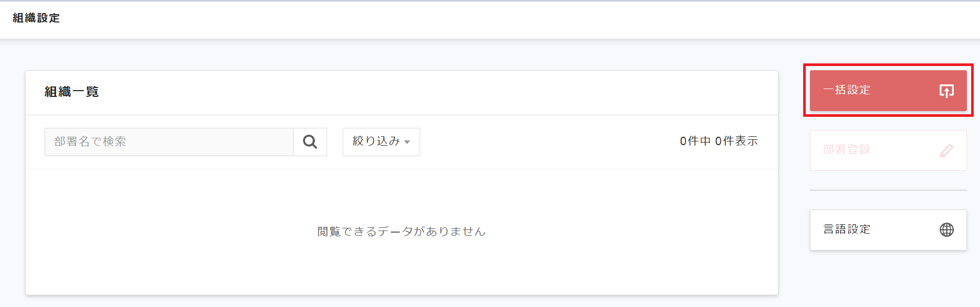Select the 言語設定 text label
980x307 pixels.
point(847,229)
